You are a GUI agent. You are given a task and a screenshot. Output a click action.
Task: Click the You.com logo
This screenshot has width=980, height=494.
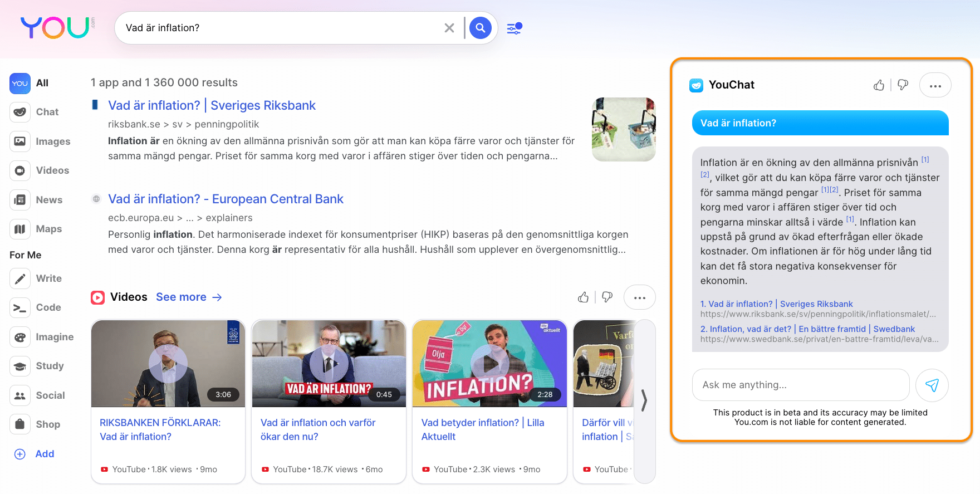point(57,27)
